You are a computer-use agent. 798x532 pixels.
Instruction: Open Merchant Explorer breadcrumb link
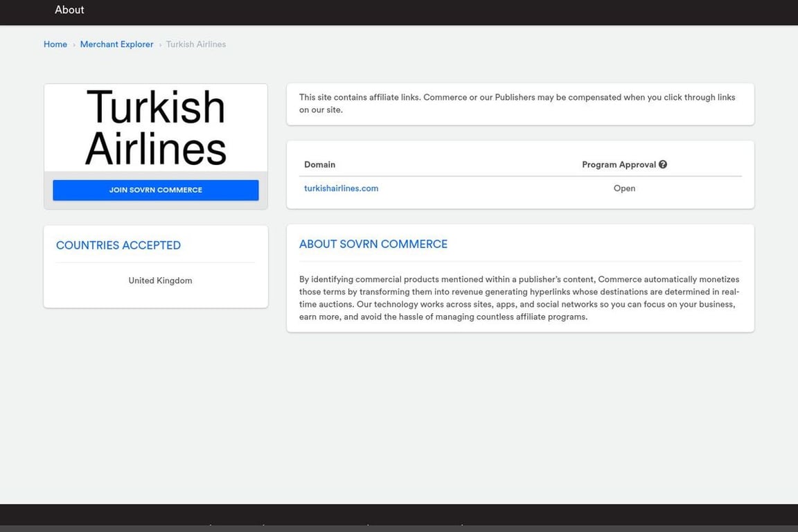point(116,44)
